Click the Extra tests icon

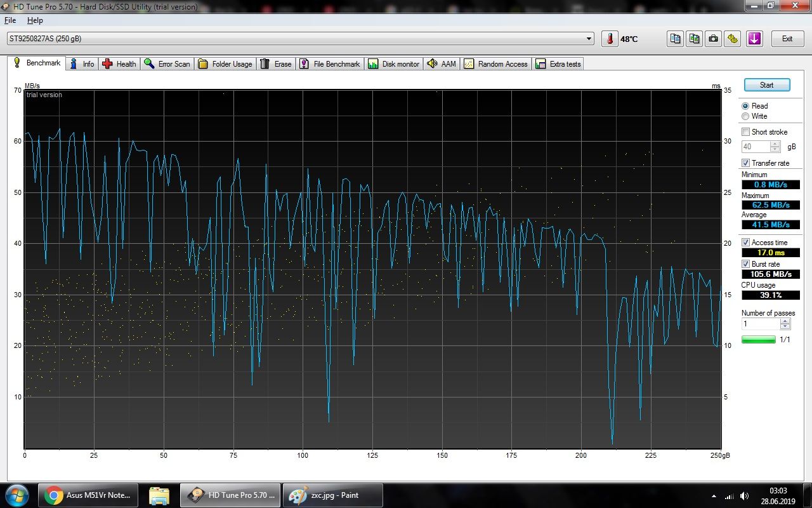tap(540, 63)
